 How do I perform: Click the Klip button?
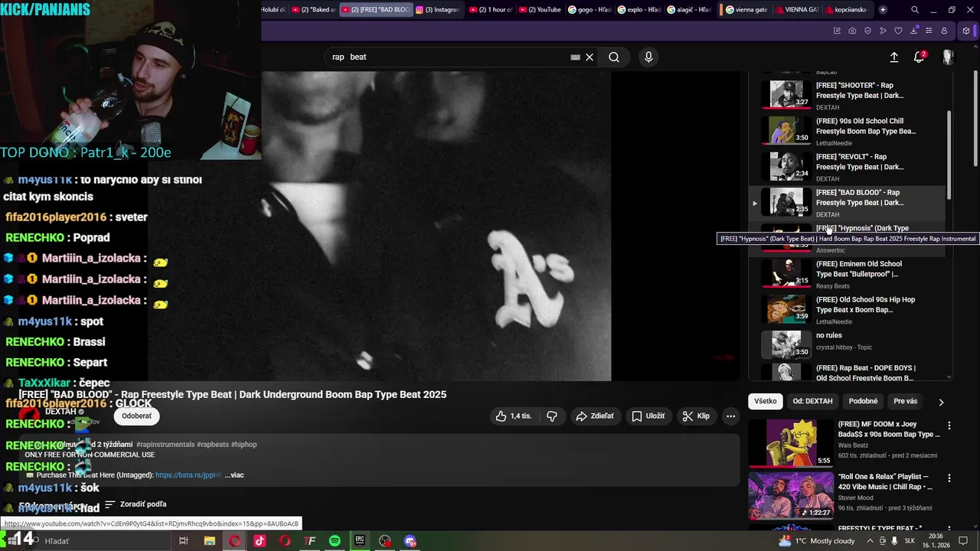tap(696, 416)
